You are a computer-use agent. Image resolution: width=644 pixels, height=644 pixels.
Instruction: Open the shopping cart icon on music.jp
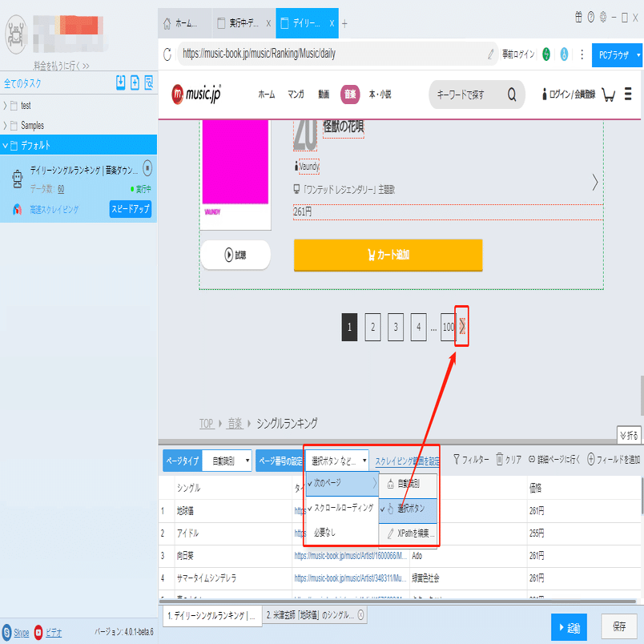click(x=608, y=95)
